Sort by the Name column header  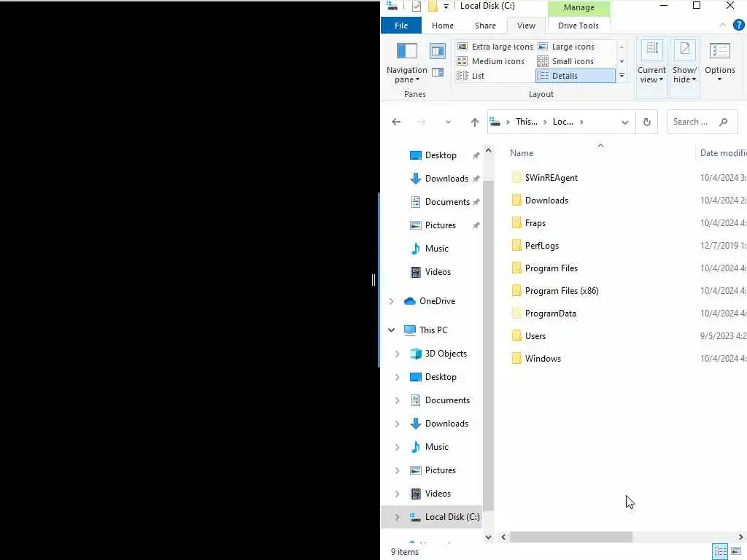(522, 153)
